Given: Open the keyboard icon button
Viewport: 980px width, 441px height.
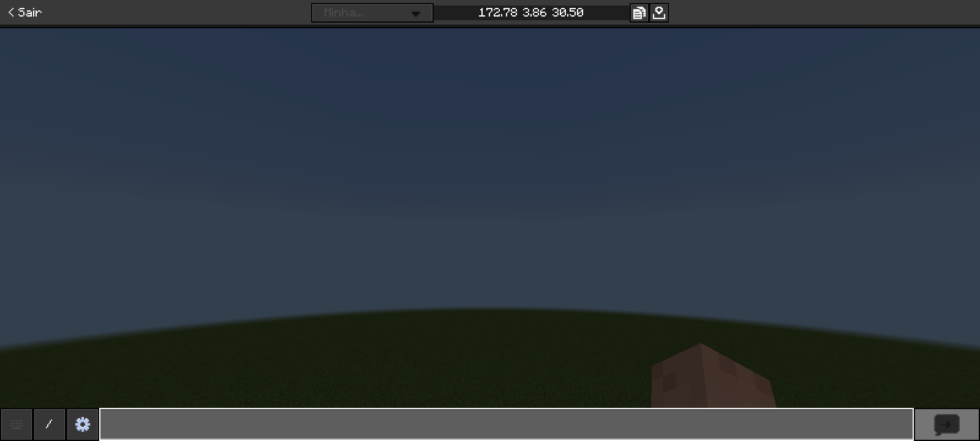Looking at the screenshot, I should [x=17, y=424].
